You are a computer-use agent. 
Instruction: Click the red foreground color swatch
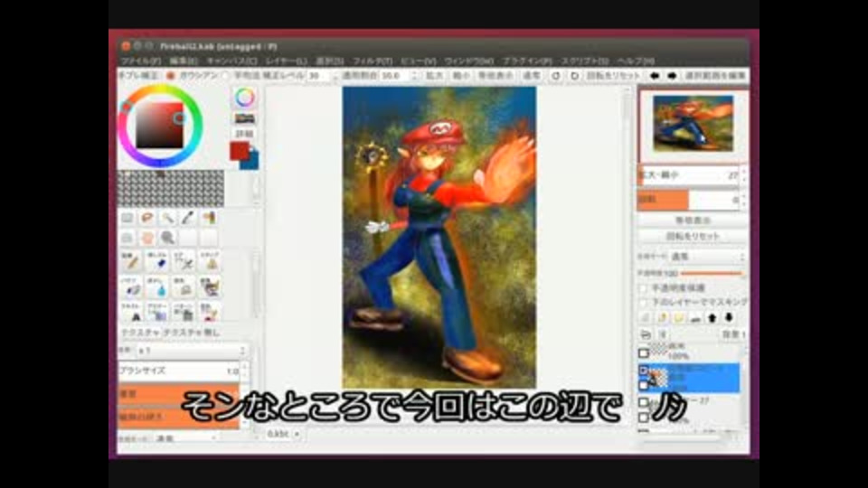click(x=239, y=149)
